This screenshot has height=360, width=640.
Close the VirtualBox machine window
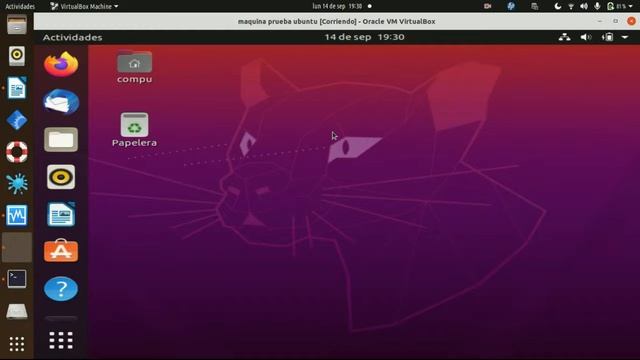(x=631, y=21)
